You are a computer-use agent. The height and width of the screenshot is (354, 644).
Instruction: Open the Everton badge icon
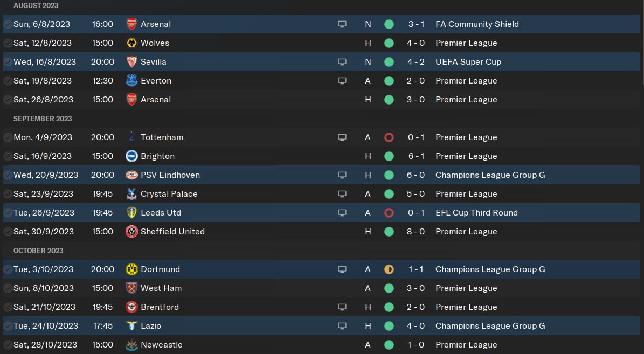[131, 81]
